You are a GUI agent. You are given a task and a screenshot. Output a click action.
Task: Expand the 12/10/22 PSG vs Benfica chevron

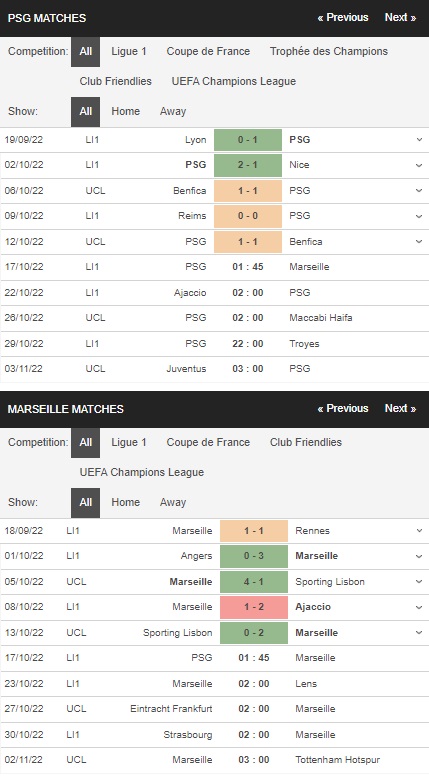(419, 241)
